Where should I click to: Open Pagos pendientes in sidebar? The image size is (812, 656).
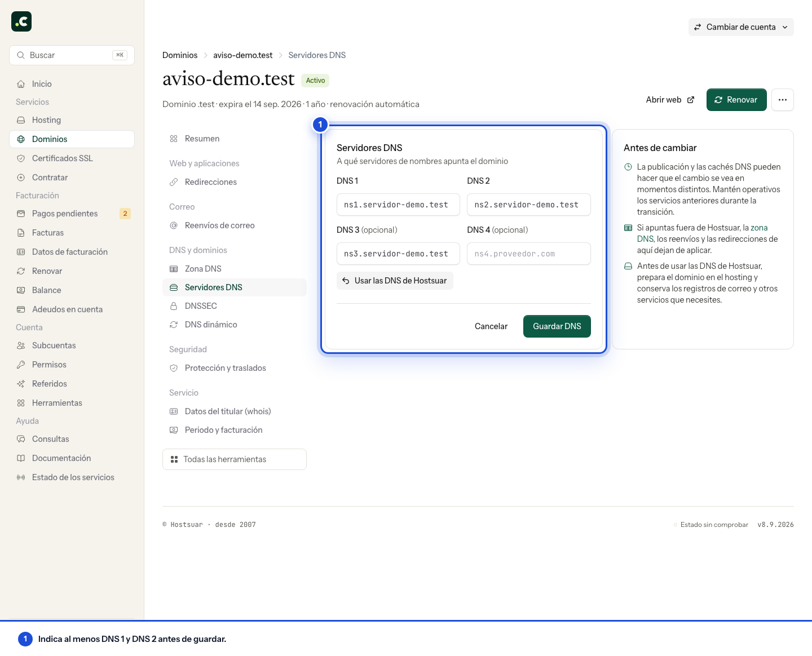click(72, 214)
